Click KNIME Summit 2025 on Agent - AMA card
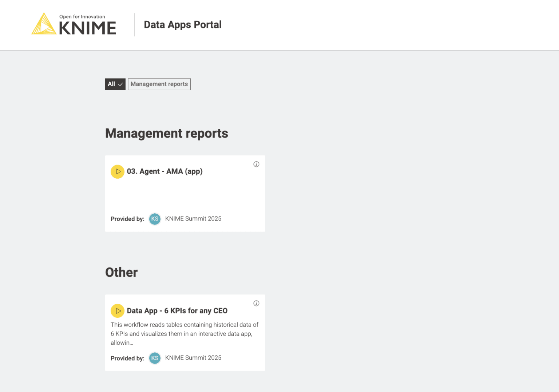This screenshot has height=392, width=559. point(193,219)
